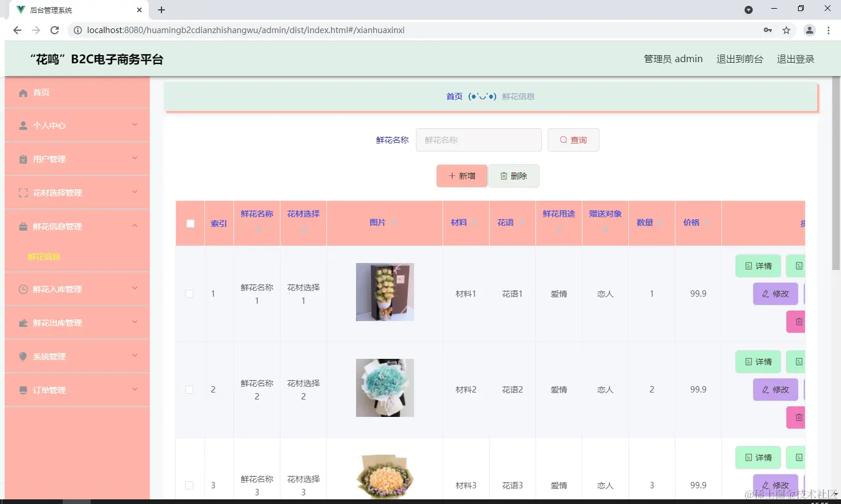Click the 索引 column header
This screenshot has height=504, width=841.
coord(219,224)
